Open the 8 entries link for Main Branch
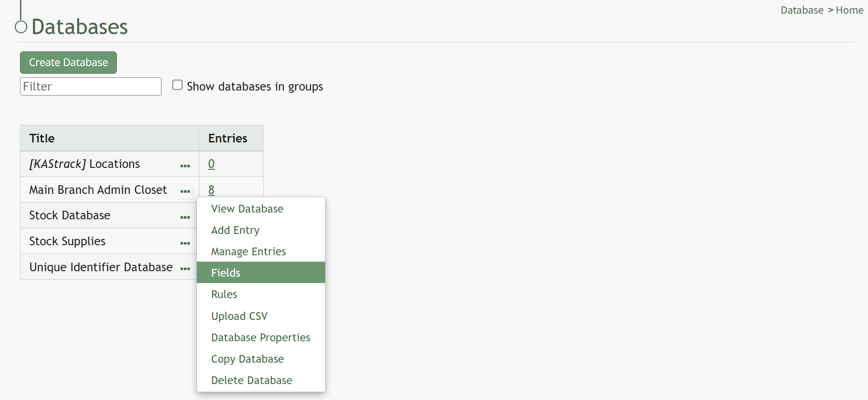 click(211, 190)
